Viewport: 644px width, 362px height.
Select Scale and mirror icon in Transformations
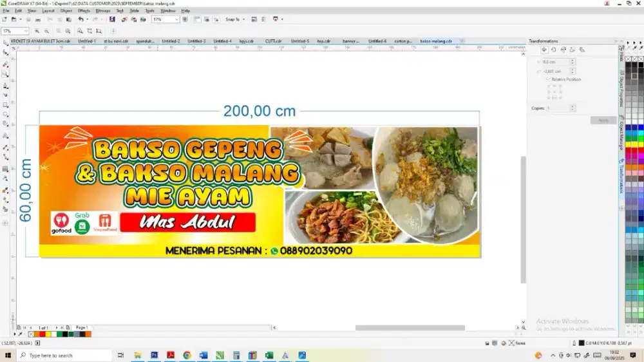pos(563,50)
